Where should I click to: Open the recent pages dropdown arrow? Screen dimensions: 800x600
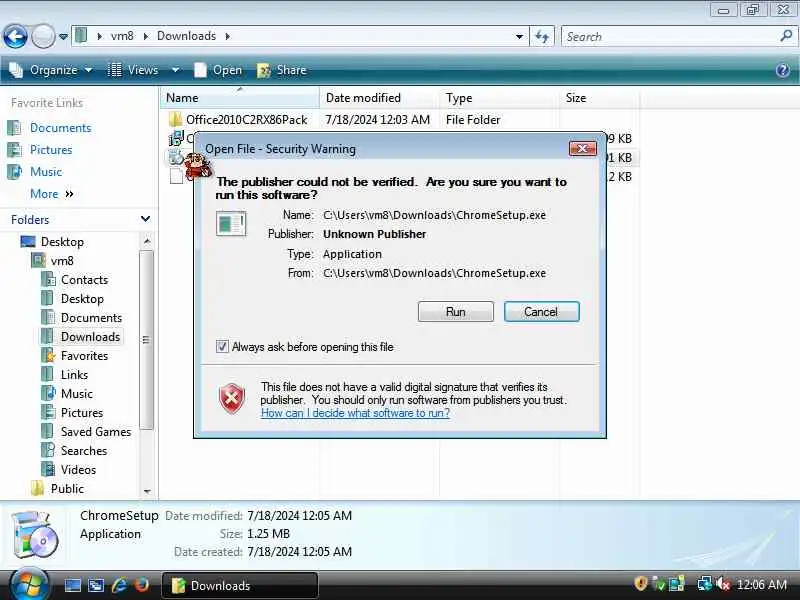pyautogui.click(x=63, y=37)
